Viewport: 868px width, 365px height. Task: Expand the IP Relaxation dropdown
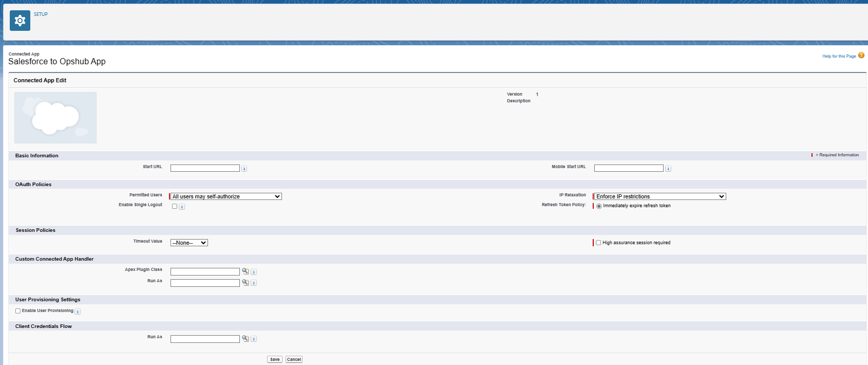pyautogui.click(x=660, y=196)
